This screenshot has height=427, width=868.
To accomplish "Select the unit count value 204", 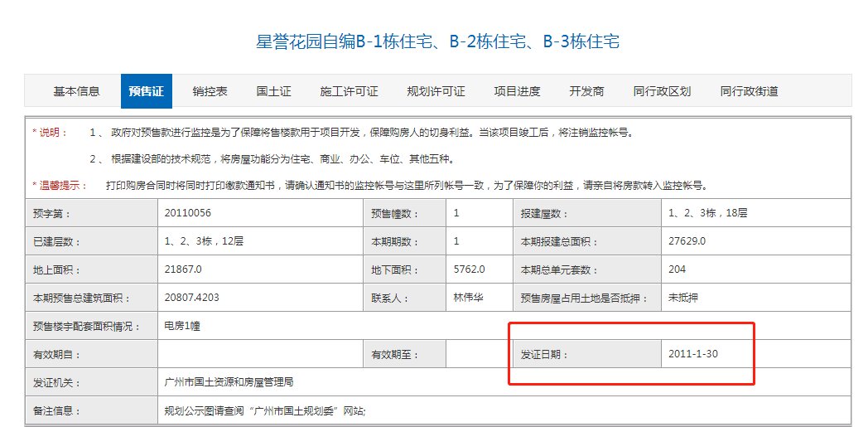I will tap(677, 269).
